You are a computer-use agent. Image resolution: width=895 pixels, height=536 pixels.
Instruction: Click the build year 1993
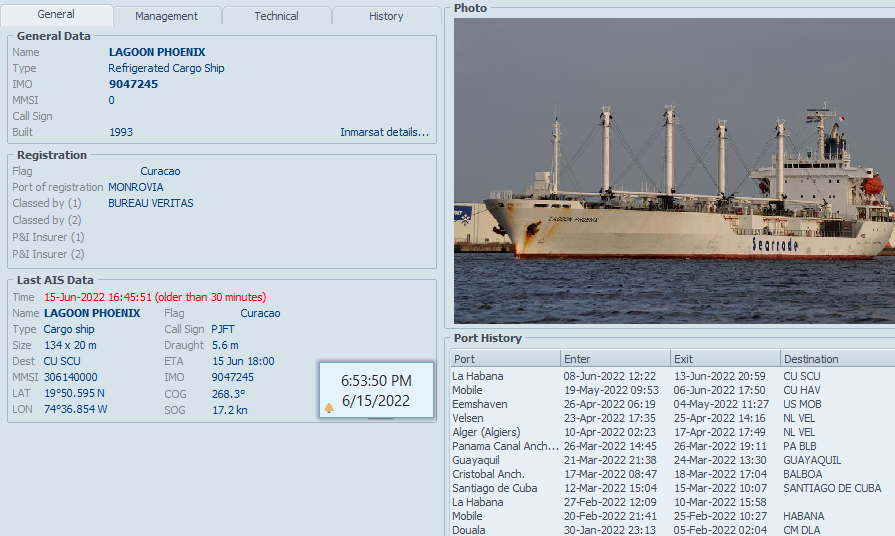(121, 132)
